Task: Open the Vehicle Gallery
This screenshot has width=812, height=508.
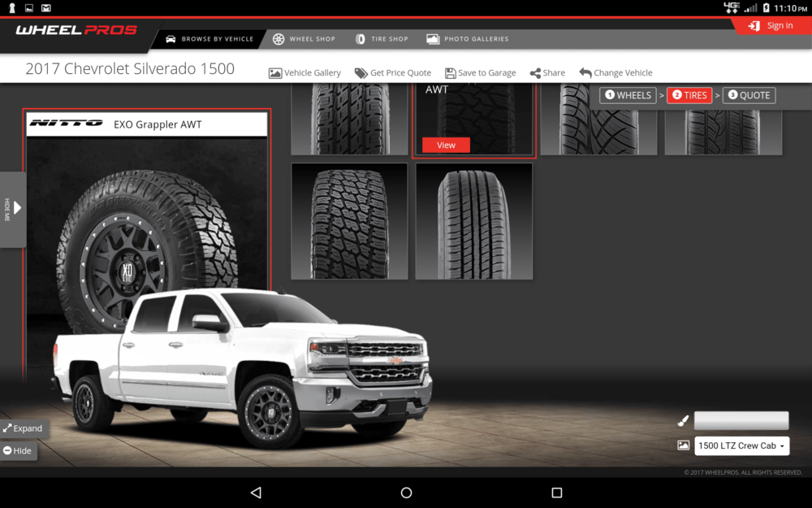Action: tap(304, 72)
